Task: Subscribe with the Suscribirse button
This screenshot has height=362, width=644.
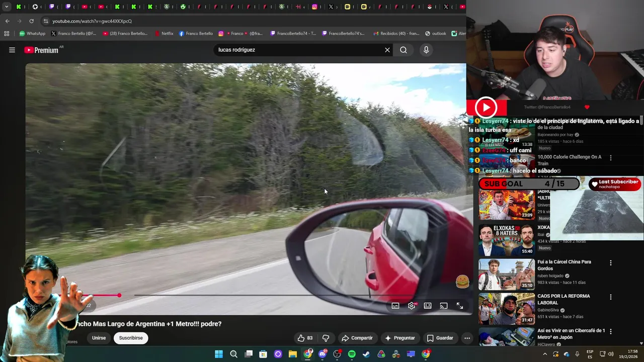Action: point(131,338)
